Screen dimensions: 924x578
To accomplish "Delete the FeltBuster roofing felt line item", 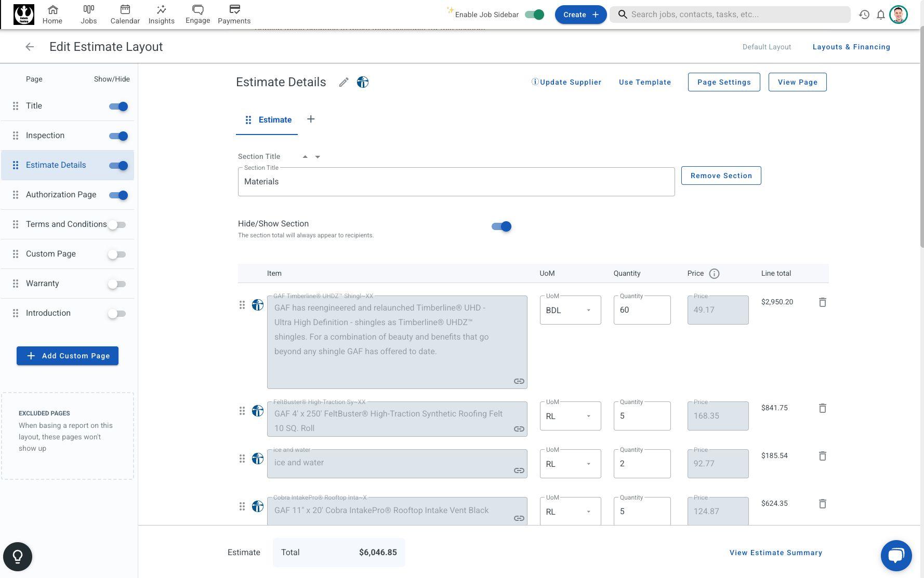I will pyautogui.click(x=823, y=408).
